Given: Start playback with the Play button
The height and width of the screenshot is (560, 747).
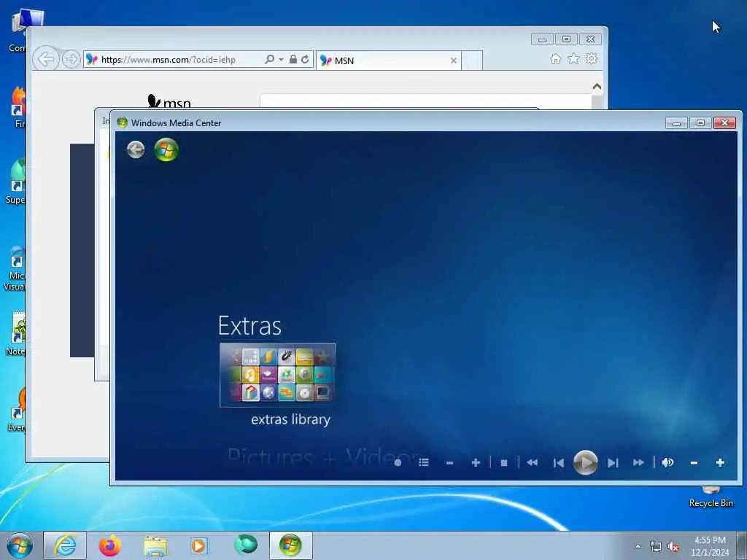Looking at the screenshot, I should (586, 462).
